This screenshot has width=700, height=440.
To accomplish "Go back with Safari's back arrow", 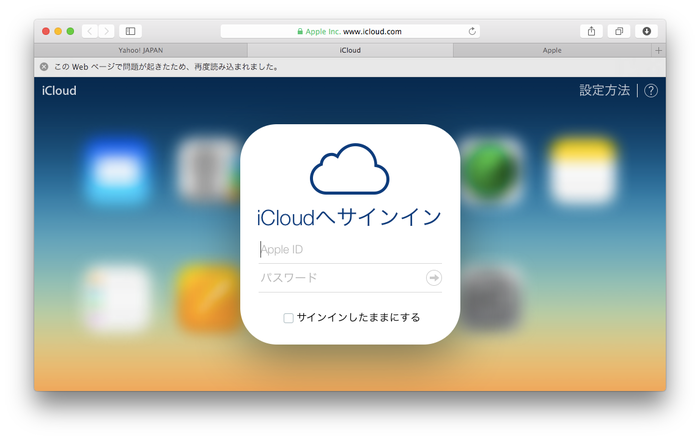I will 90,31.
